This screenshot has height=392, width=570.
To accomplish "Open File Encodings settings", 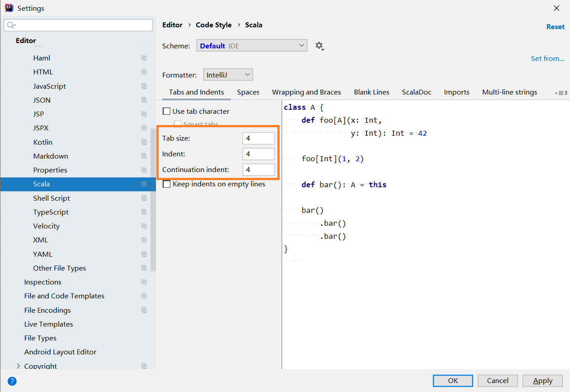I will pos(47,310).
